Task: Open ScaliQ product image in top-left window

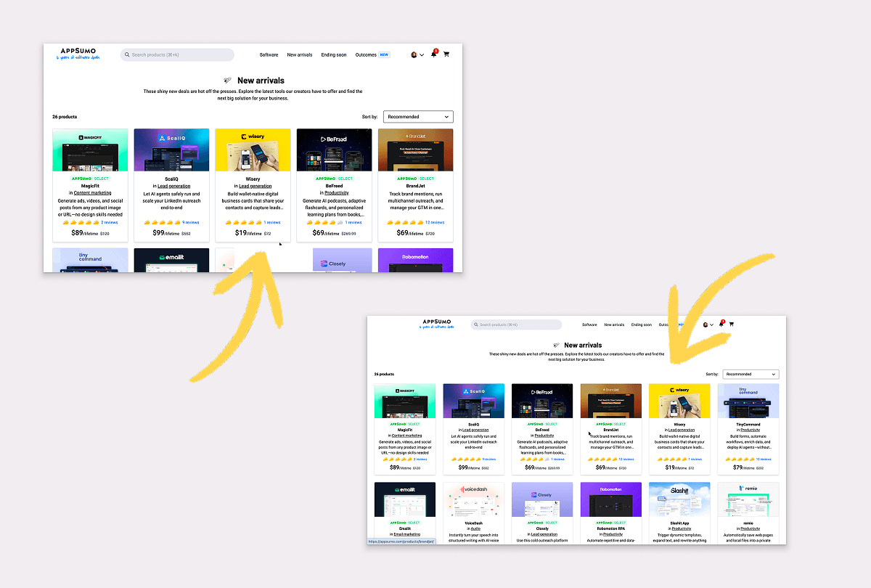Action: point(171,150)
